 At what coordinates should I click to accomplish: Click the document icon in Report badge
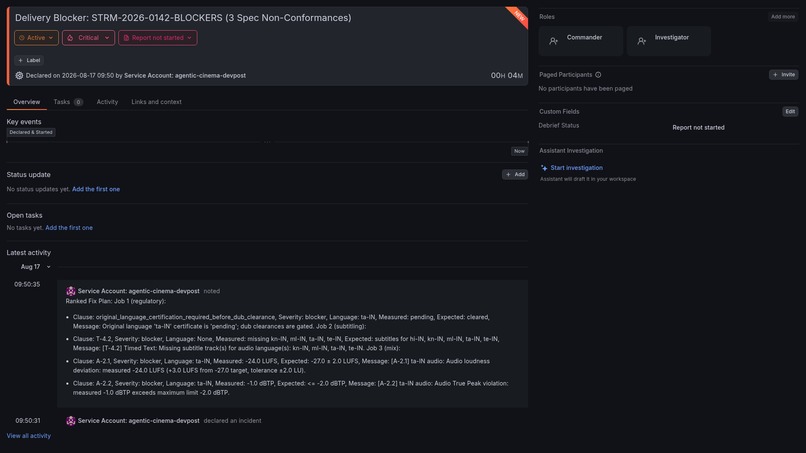[x=126, y=38]
